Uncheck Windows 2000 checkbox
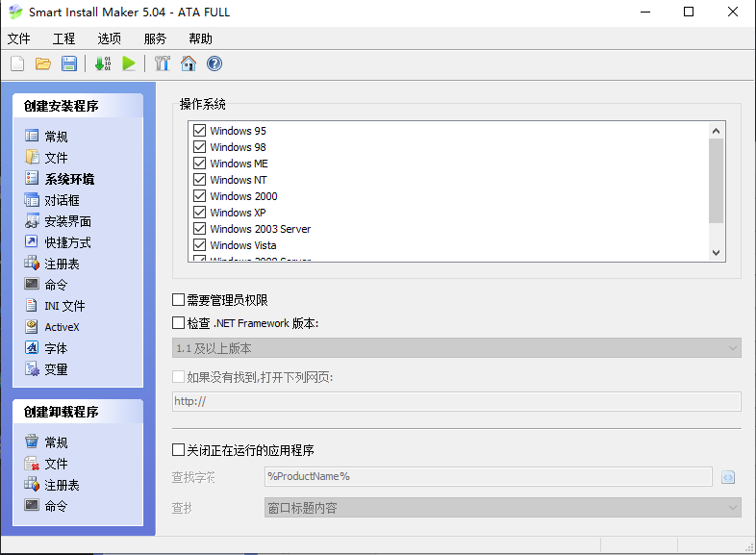Viewport: 756px width, 555px height. (x=199, y=196)
